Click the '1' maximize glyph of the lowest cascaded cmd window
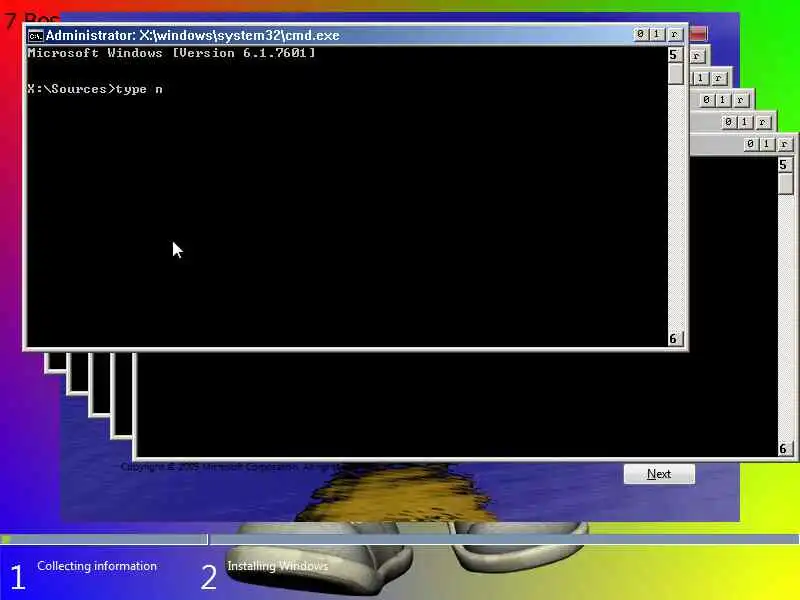The height and width of the screenshot is (600, 800). [766, 144]
